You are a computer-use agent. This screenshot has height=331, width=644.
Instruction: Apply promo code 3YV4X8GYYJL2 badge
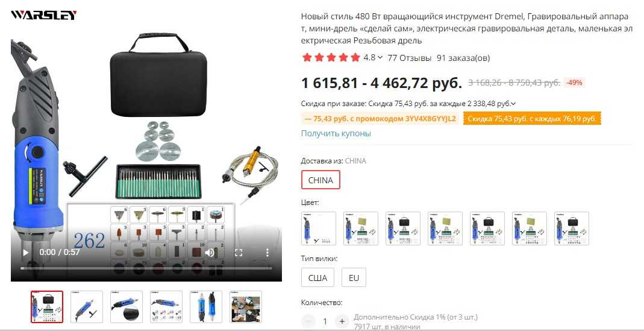pos(380,119)
